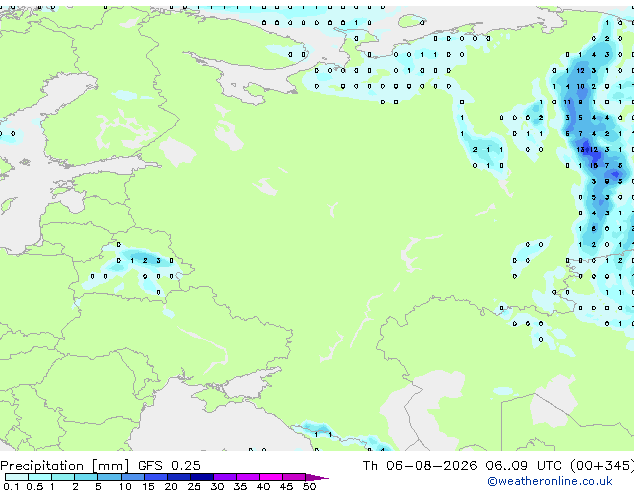634x490 pixels.
Task: Click the legend label '0.1'
Action: (11, 486)
